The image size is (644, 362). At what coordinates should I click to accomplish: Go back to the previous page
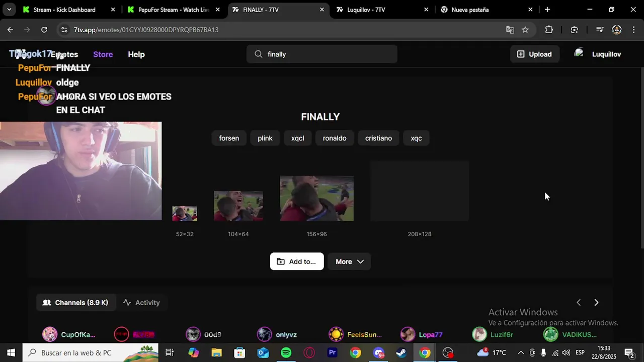(10, 30)
